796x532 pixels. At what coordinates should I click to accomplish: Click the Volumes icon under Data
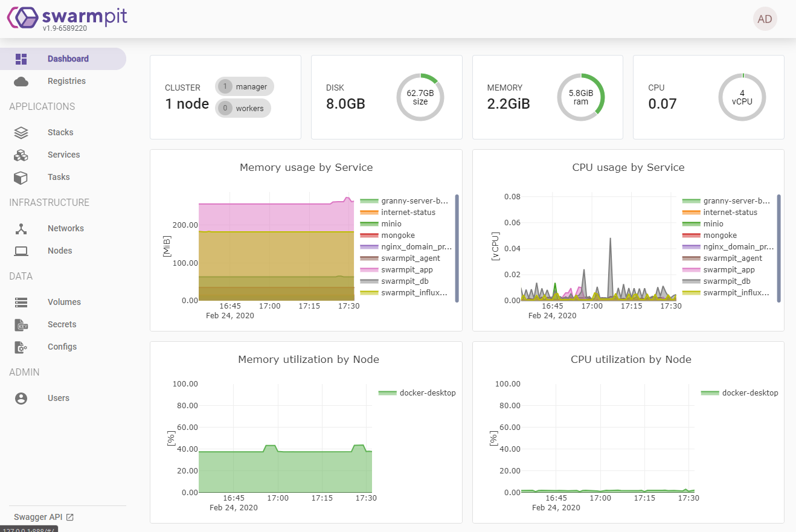tap(21, 302)
